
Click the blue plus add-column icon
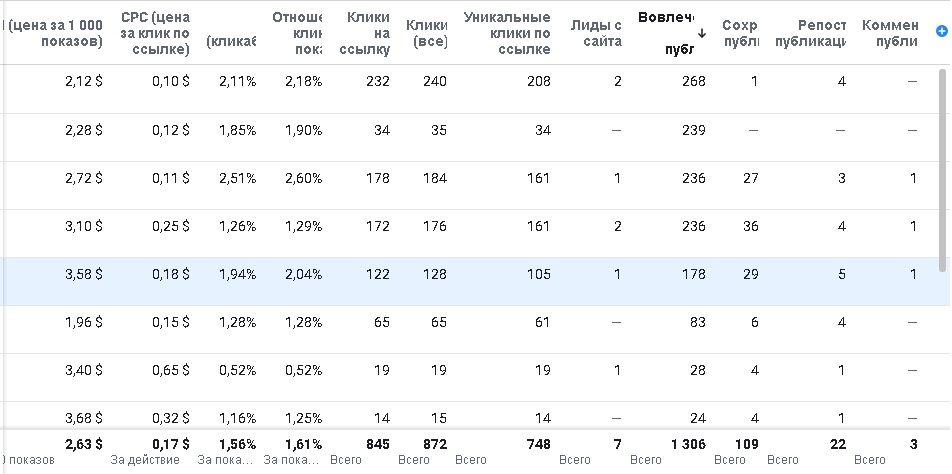(x=941, y=32)
